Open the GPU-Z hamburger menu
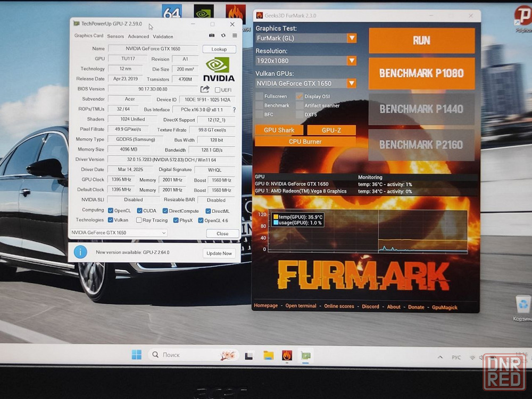This screenshot has height=399, width=532. (235, 36)
